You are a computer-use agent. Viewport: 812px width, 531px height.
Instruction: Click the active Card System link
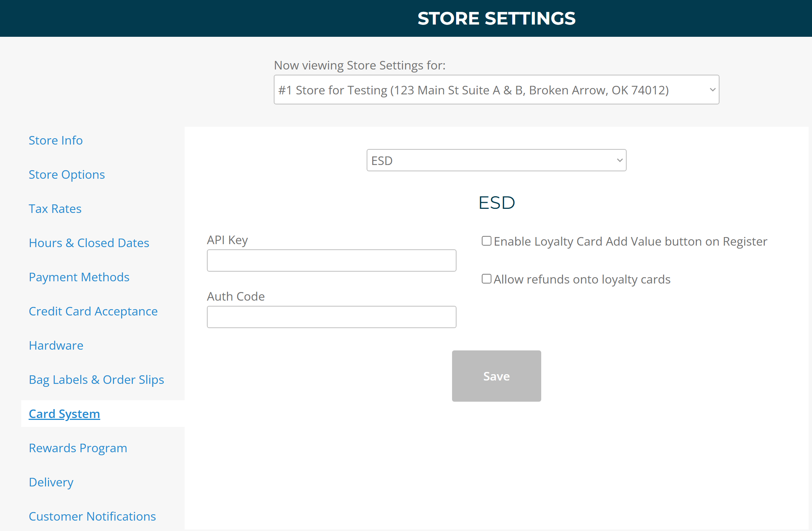(64, 414)
